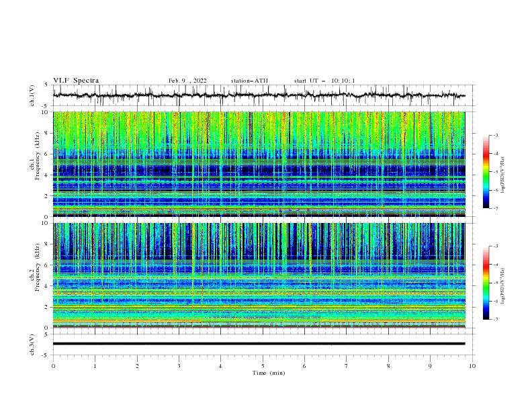
Task: Click inside the ch.1 spectrogram panel
Action: (259, 164)
